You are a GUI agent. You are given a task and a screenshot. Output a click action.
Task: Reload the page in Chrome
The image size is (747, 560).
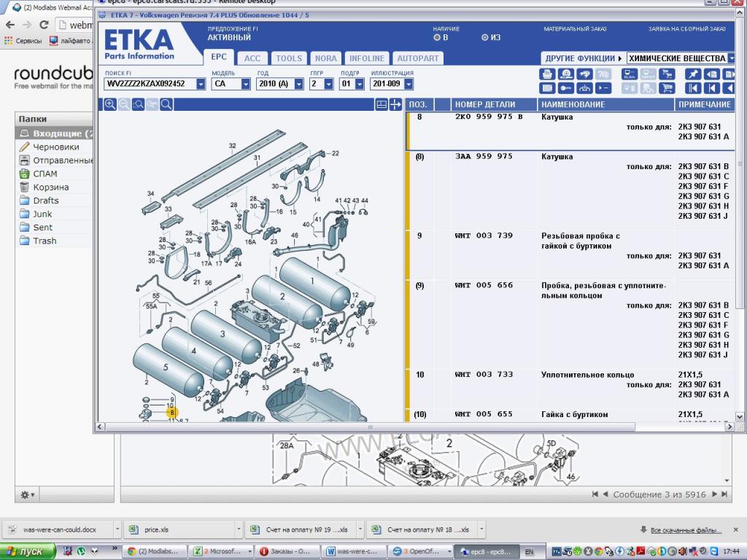[x=44, y=25]
